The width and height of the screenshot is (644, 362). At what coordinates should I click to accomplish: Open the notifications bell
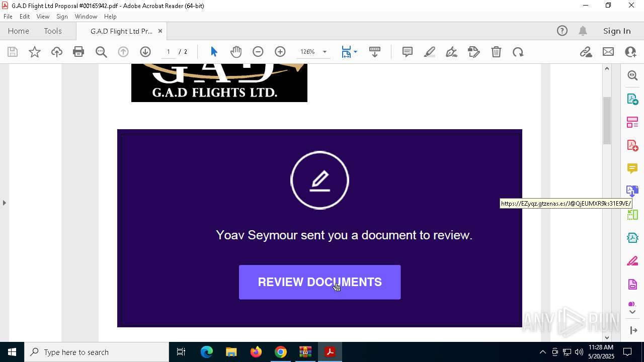pos(583,31)
